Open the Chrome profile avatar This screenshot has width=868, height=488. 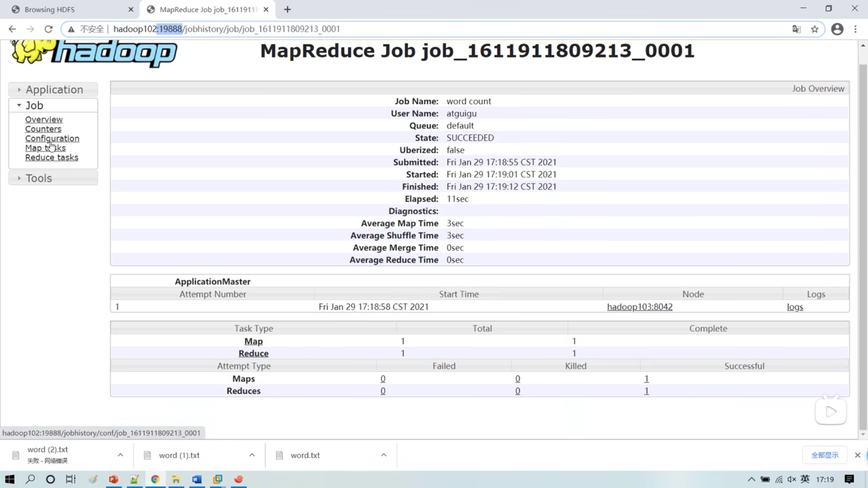pyautogui.click(x=837, y=29)
